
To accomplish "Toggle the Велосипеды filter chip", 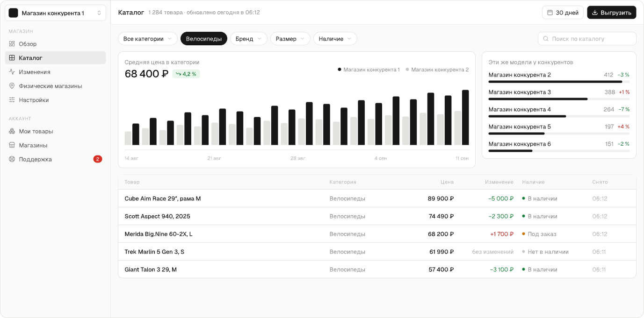I will pos(204,39).
